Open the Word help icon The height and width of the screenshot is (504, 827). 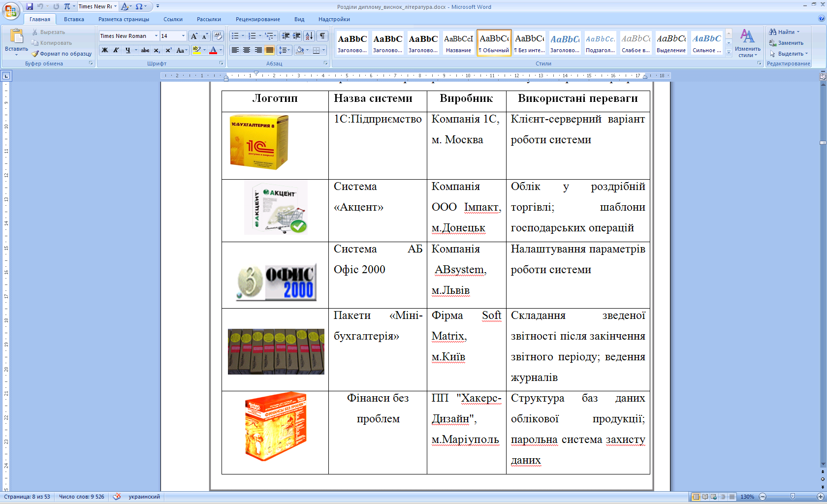tap(821, 19)
